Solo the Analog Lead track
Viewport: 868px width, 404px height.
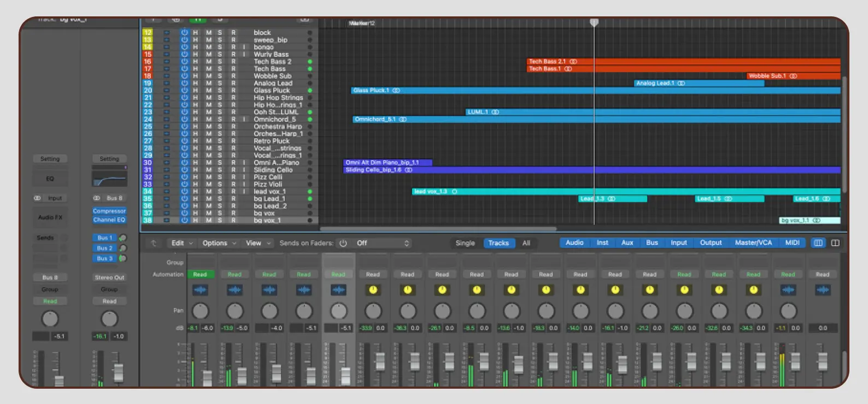pyautogui.click(x=220, y=84)
